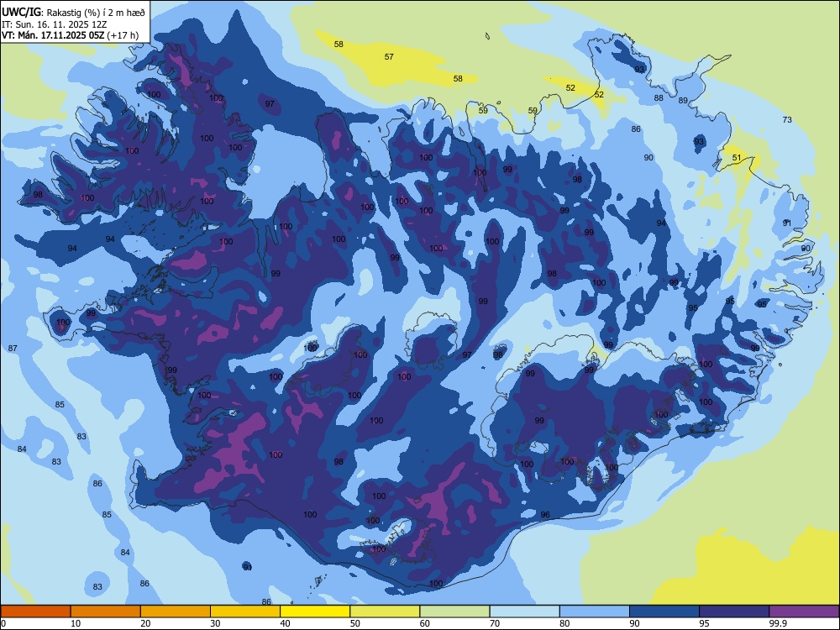Click the purple above-99.9 legend swatch

[804, 612]
